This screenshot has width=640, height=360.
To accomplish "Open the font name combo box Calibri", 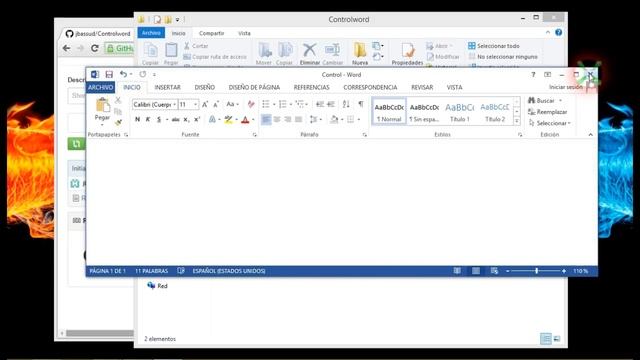I will click(x=155, y=105).
